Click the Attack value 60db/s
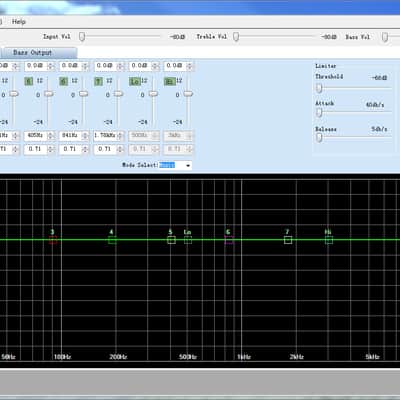This screenshot has height=400, width=400. click(x=375, y=105)
